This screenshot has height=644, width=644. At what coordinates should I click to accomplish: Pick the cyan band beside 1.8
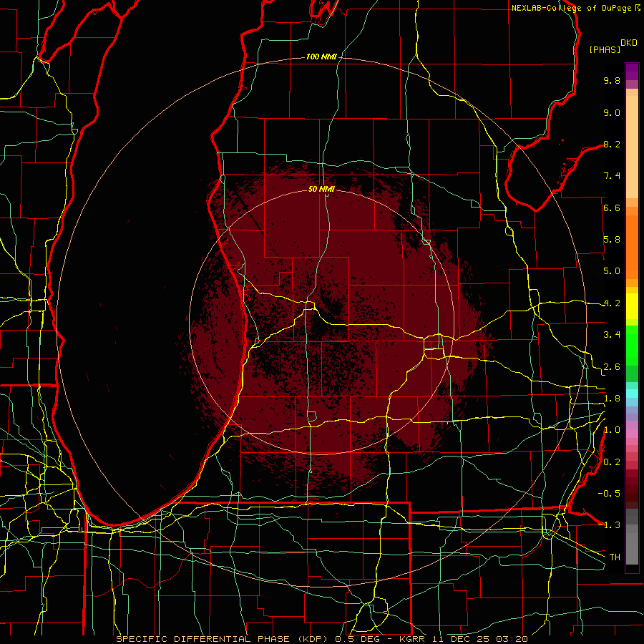click(632, 393)
